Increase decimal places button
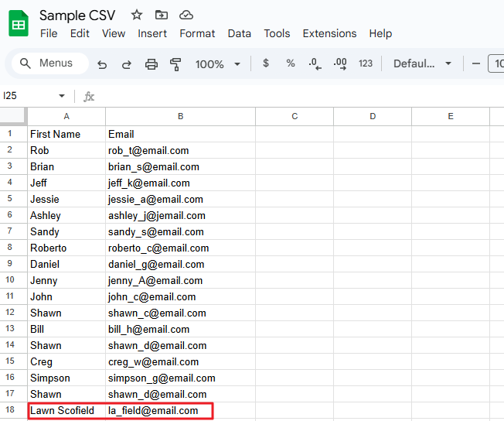 [x=339, y=63]
